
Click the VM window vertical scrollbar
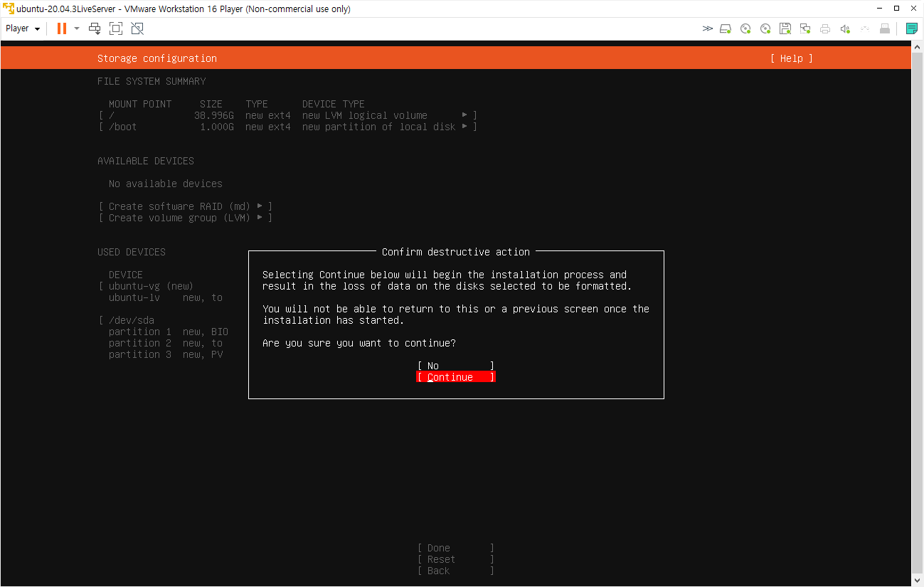(918, 313)
